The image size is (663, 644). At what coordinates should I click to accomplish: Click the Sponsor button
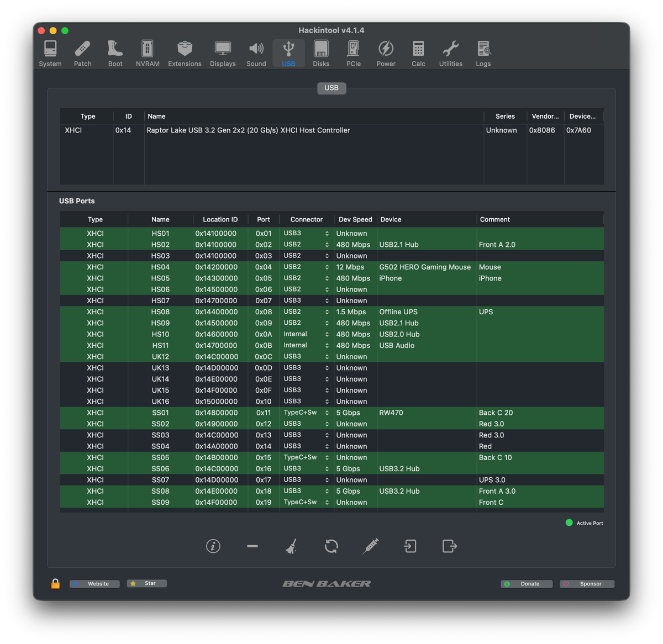[x=587, y=584]
